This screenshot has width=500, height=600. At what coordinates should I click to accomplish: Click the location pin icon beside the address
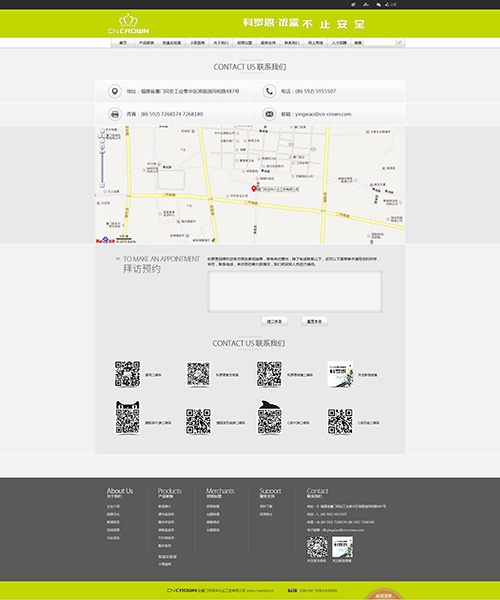[x=114, y=91]
